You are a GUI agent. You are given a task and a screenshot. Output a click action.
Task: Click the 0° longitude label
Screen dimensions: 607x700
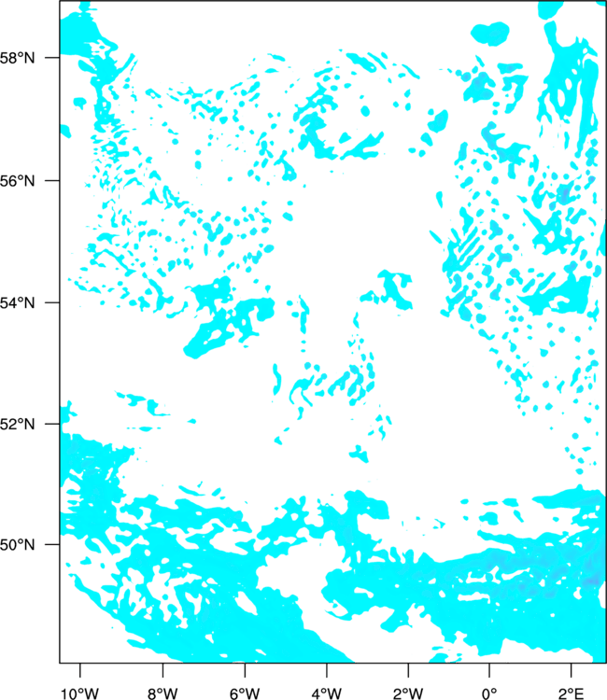489,693
